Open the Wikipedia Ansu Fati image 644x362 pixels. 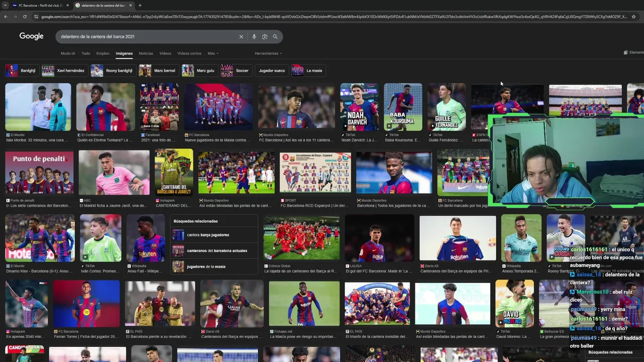(x=146, y=238)
